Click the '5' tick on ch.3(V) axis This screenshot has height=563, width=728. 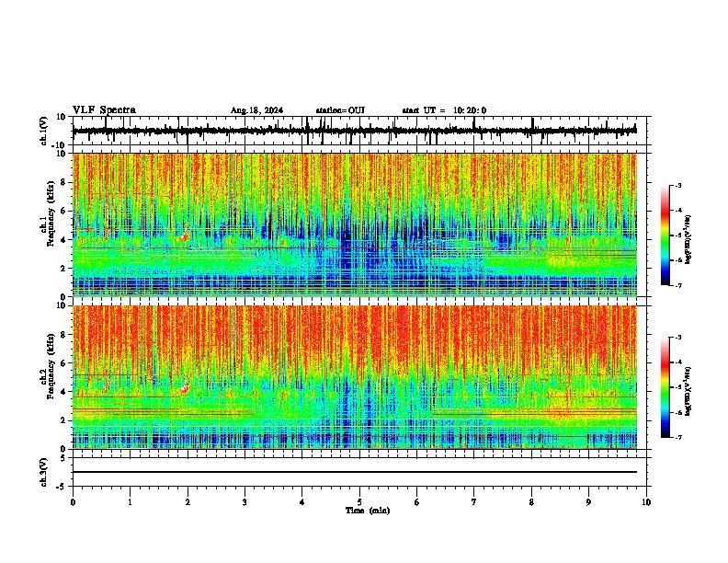click(x=63, y=458)
